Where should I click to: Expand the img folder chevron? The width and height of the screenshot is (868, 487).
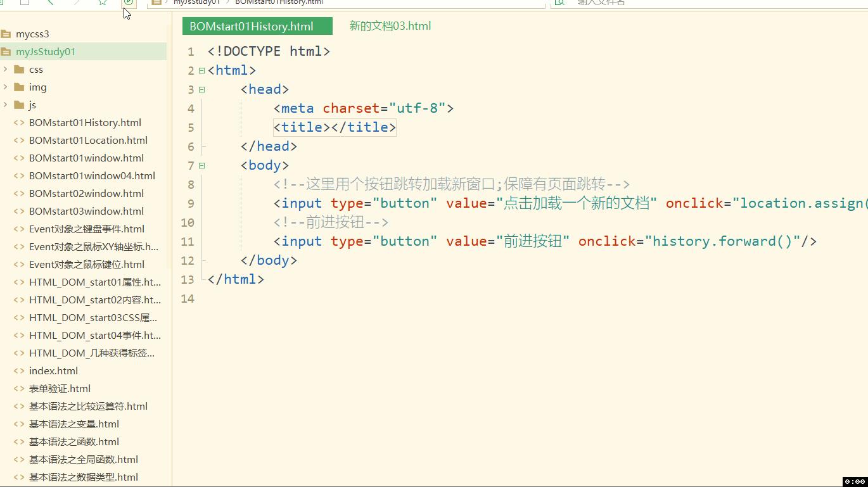(6, 87)
